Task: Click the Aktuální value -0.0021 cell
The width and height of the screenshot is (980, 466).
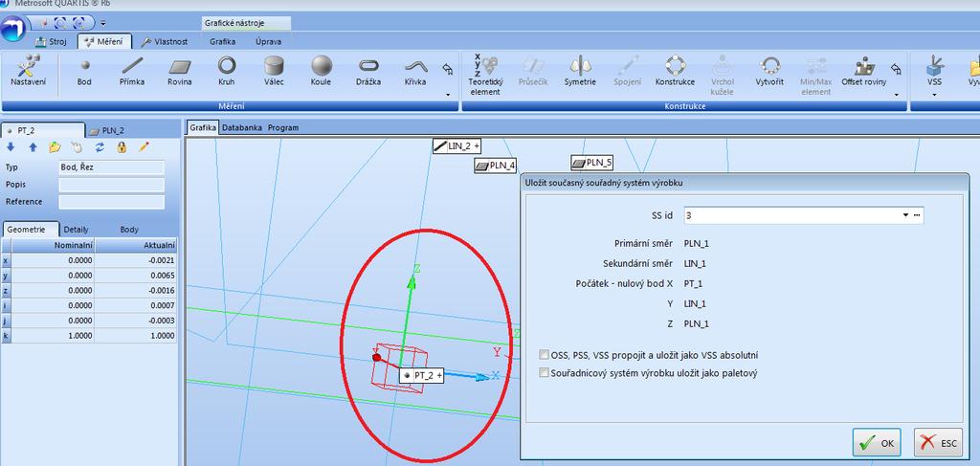Action: click(x=136, y=260)
